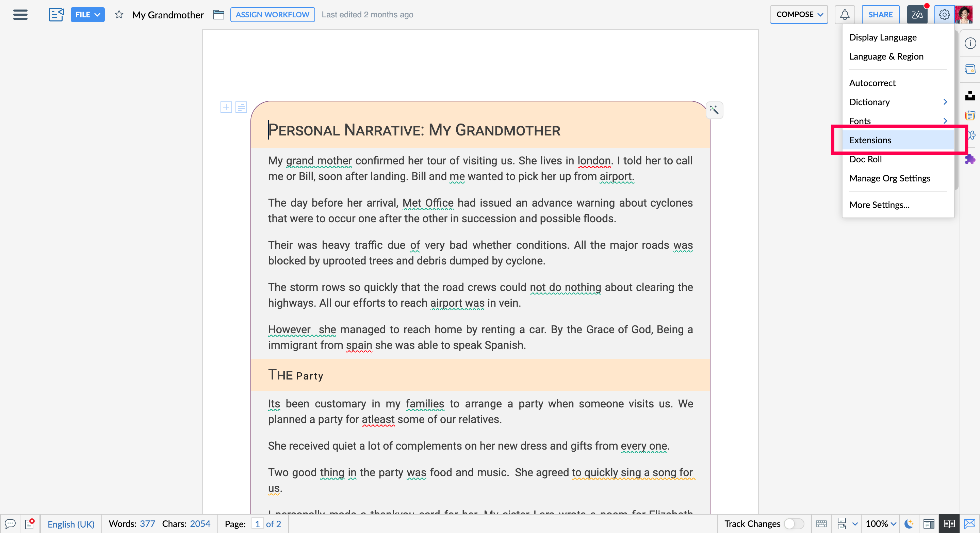Screen dimensions: 980x533
Task: Open the COMPOSE mode dropdown
Action: pos(799,14)
